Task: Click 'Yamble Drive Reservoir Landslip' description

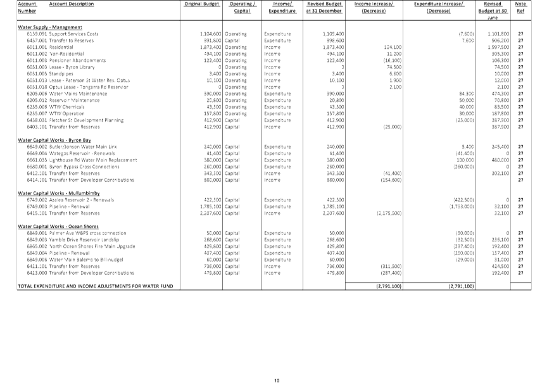Action: 84,239
